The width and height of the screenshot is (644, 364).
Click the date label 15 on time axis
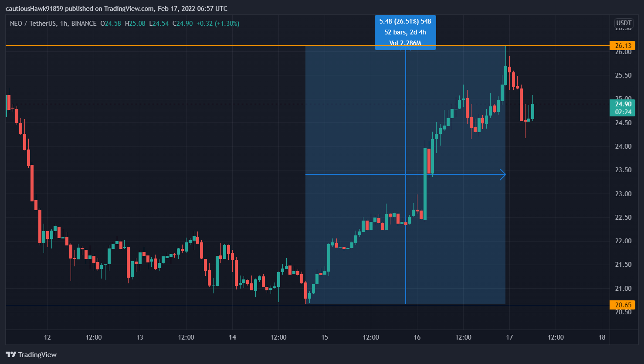pos(325,337)
